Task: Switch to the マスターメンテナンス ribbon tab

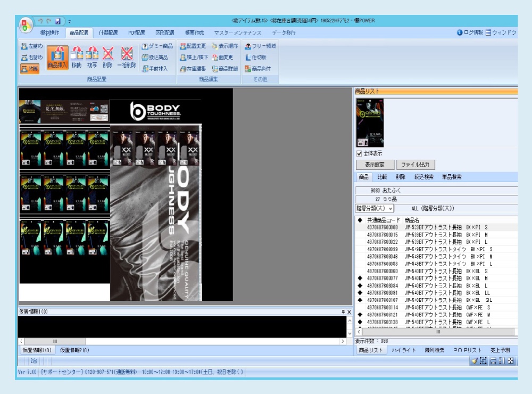Action: pyautogui.click(x=237, y=33)
